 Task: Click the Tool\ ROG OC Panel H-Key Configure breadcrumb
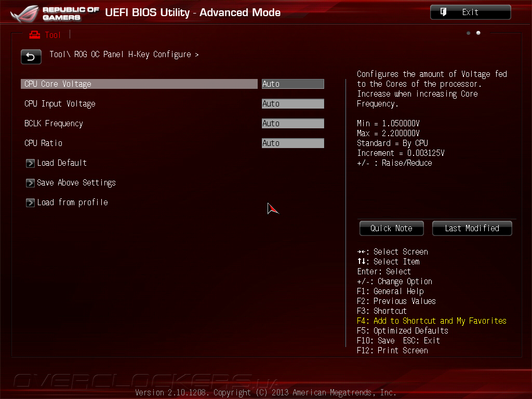[x=124, y=55]
